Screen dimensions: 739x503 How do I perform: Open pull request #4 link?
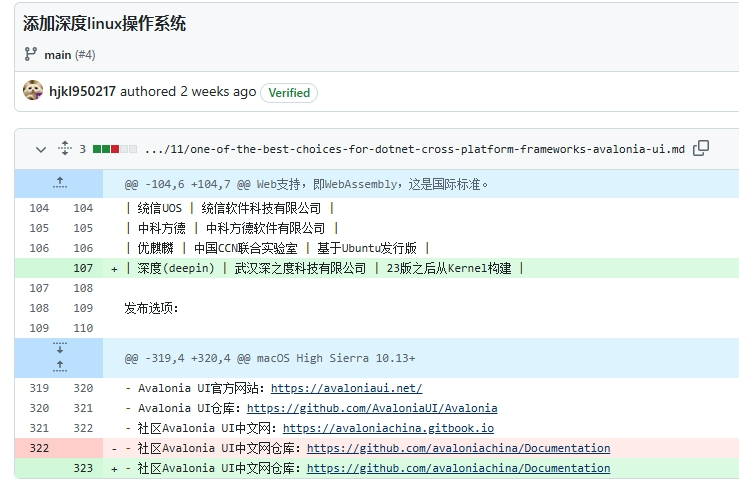point(85,55)
